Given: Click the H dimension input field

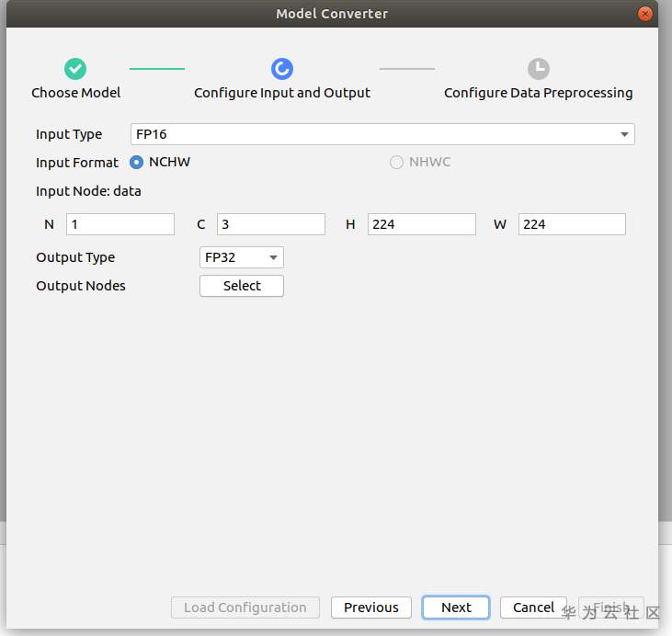Looking at the screenshot, I should click(x=422, y=224).
